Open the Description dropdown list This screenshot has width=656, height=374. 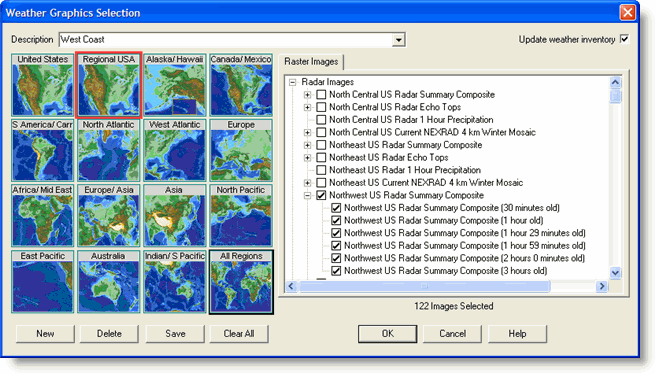click(399, 40)
